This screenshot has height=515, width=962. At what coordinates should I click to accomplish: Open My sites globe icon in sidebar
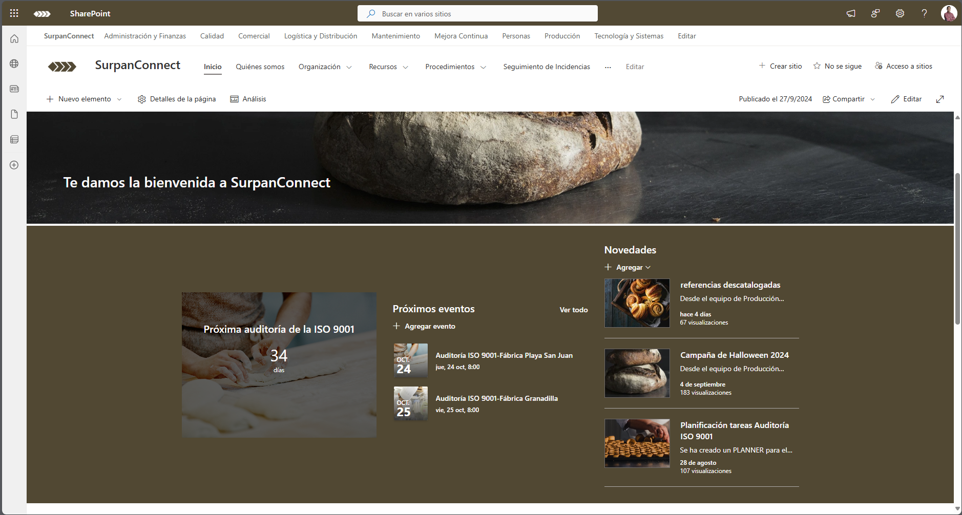click(14, 64)
